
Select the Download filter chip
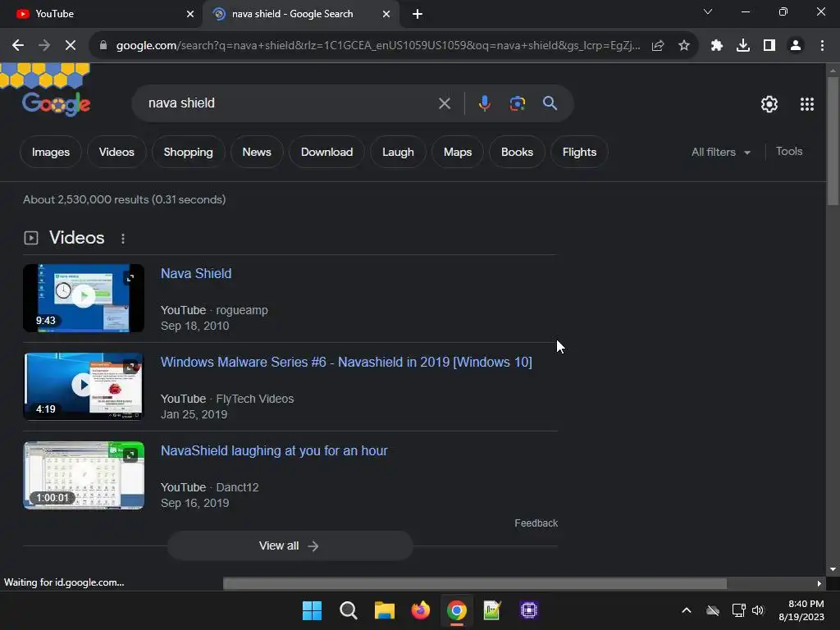326,152
